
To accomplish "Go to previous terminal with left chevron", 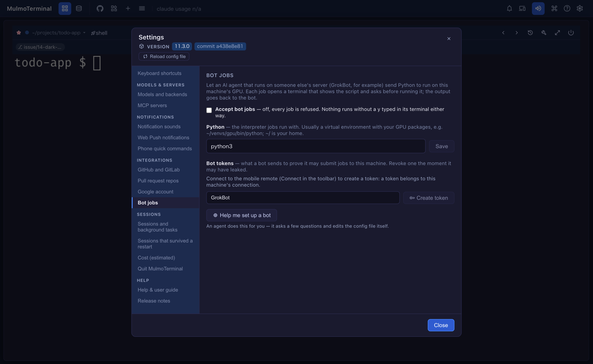I will click(x=503, y=33).
